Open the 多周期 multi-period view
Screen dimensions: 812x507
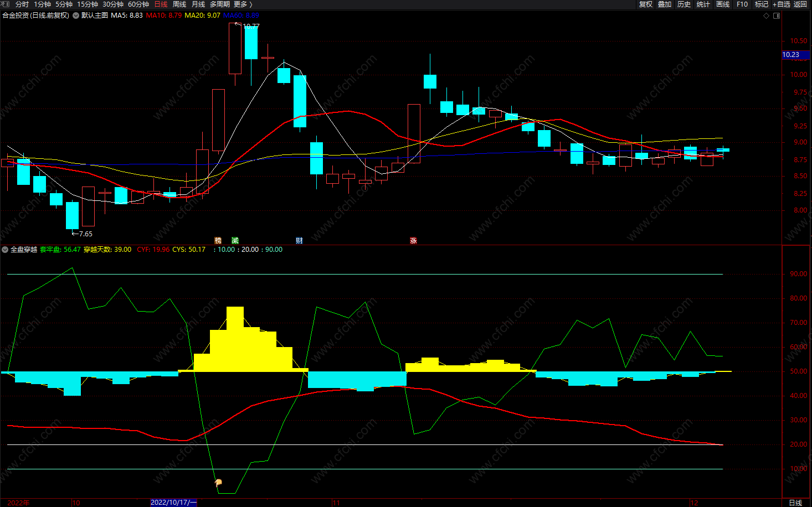[220, 4]
